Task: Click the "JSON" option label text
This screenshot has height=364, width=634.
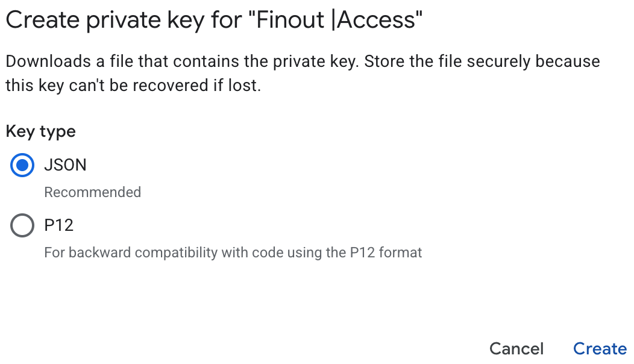Action: click(x=65, y=165)
